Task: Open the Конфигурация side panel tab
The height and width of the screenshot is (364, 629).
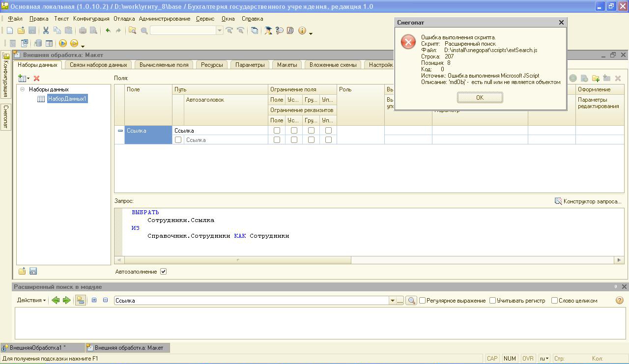Action: 6,75
